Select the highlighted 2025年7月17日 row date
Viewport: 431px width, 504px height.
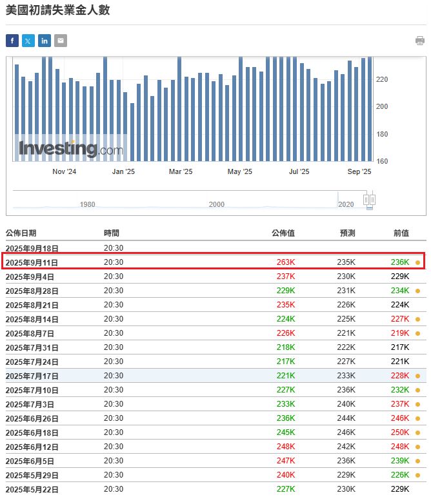point(32,376)
